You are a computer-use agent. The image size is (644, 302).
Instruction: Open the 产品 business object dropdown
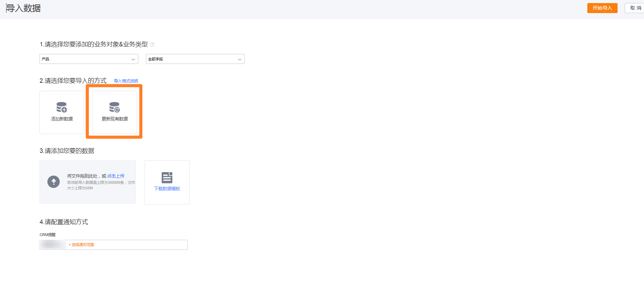tap(89, 59)
